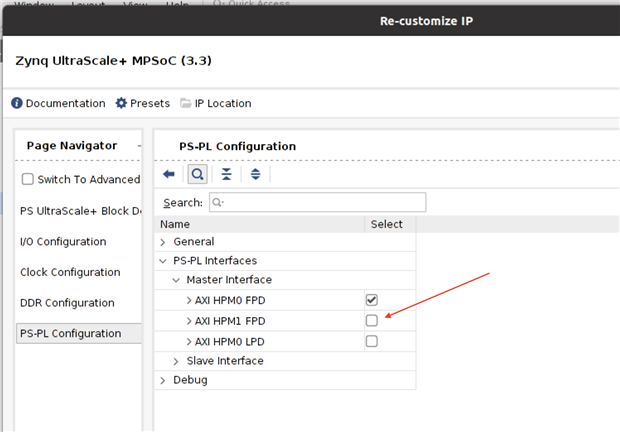Open the Clock Configuration page
The width and height of the screenshot is (620, 432).
coord(70,272)
